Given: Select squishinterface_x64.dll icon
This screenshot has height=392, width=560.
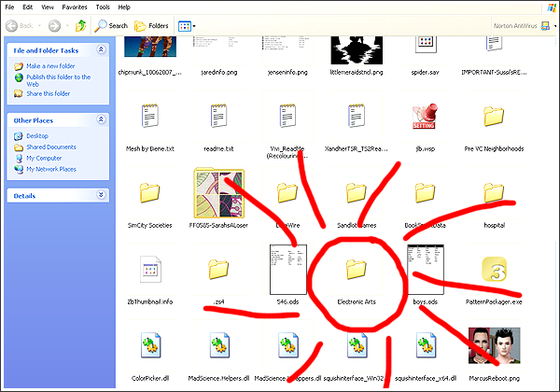Looking at the screenshot, I should coord(426,345).
